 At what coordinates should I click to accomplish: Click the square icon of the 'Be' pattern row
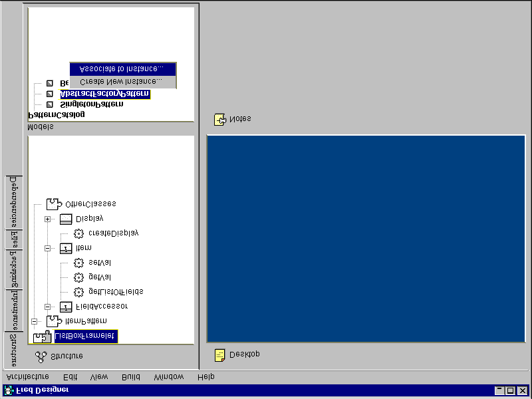pyautogui.click(x=50, y=83)
